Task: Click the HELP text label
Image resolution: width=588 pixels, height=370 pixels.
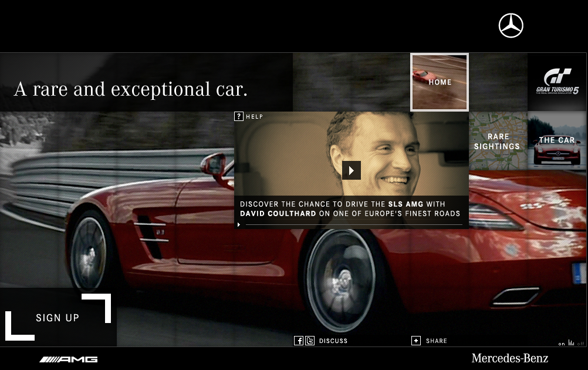Action: pyautogui.click(x=254, y=117)
